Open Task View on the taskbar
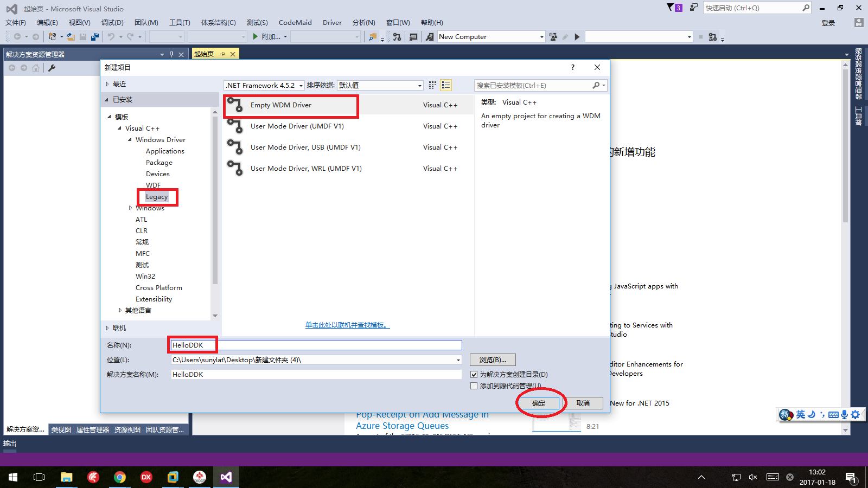868x488 pixels. pos(39,477)
